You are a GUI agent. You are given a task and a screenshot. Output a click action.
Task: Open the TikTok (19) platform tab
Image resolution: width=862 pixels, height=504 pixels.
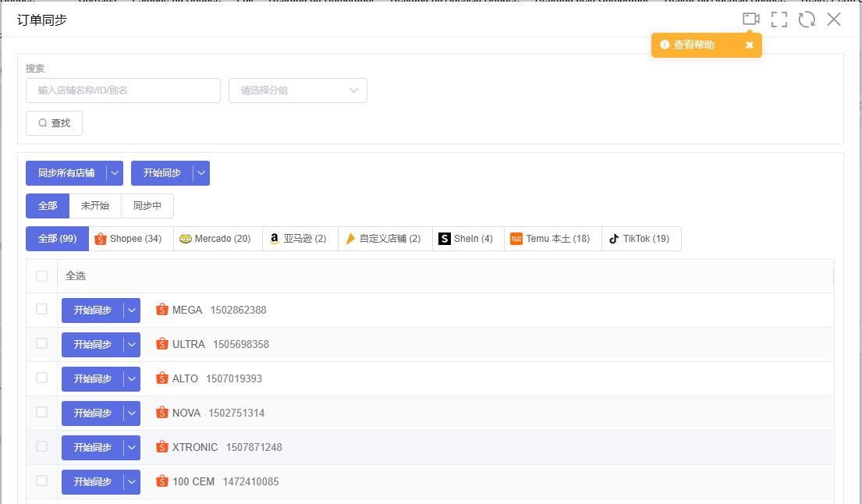pyautogui.click(x=640, y=239)
